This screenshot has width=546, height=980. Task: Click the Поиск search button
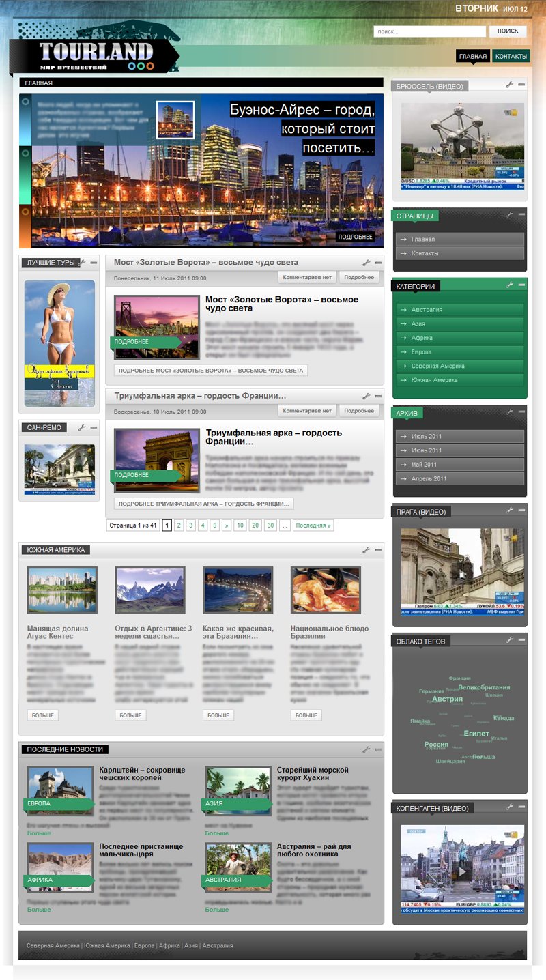[508, 31]
